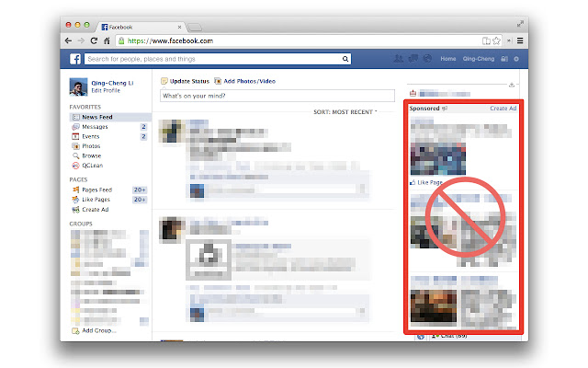Bookmark this page with the star icon
This screenshot has height=368, width=588.
tap(496, 40)
